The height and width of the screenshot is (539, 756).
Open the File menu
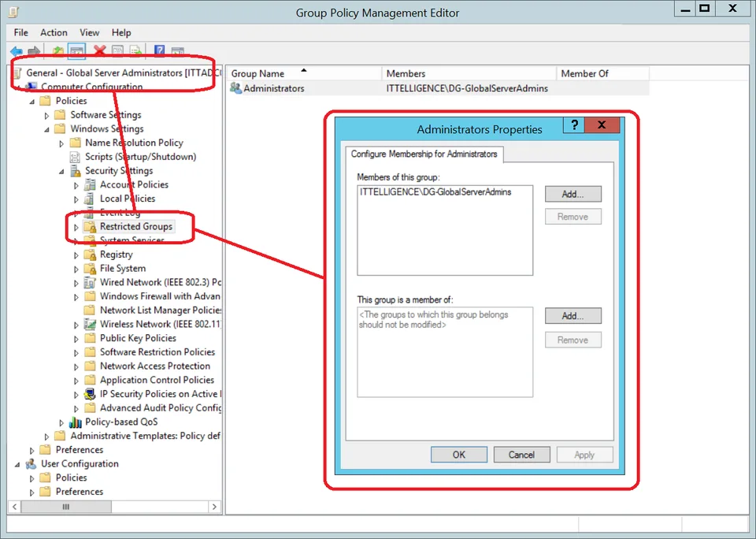click(20, 32)
